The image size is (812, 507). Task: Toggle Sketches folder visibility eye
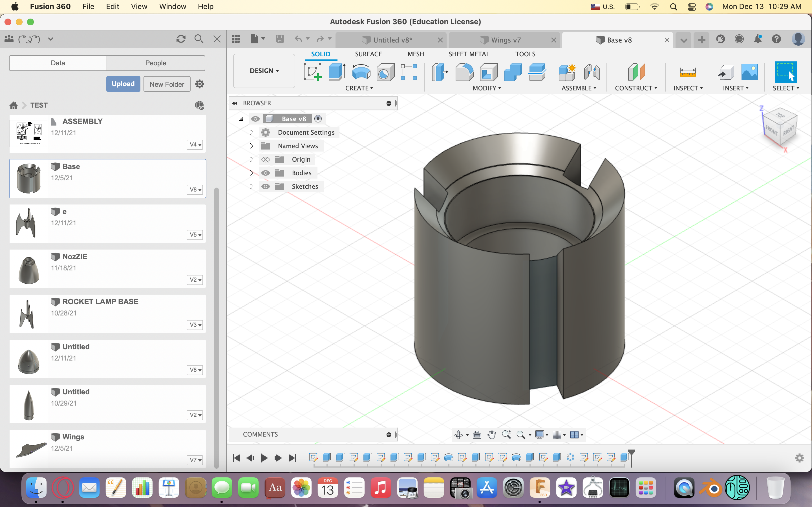pyautogui.click(x=265, y=186)
